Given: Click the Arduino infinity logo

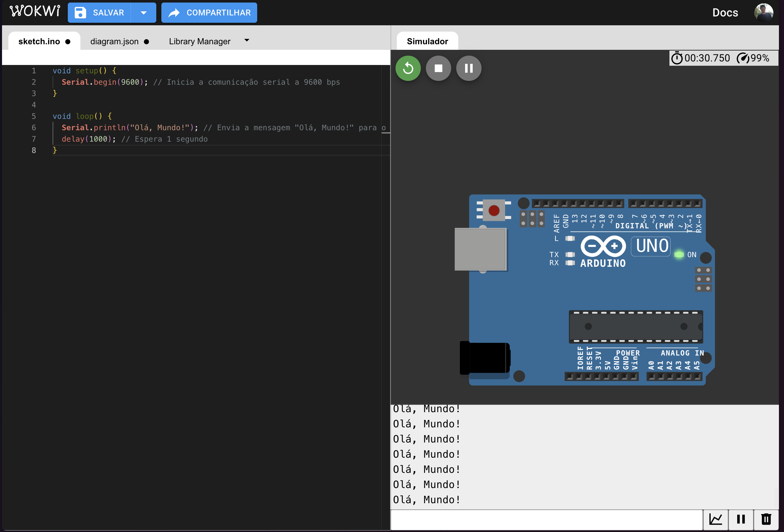Looking at the screenshot, I should click(x=603, y=246).
